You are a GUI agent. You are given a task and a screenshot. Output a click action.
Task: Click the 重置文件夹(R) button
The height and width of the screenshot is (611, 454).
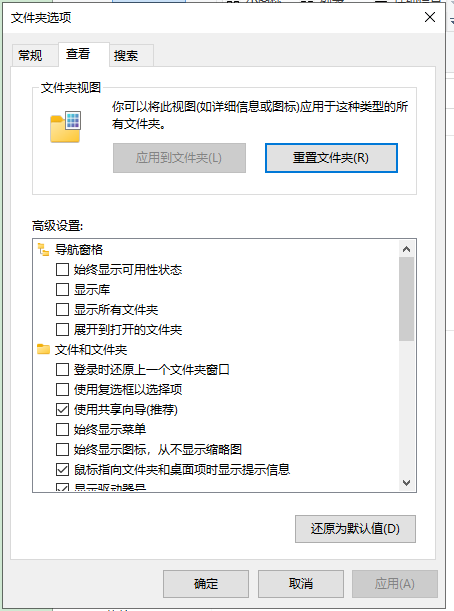coord(331,158)
